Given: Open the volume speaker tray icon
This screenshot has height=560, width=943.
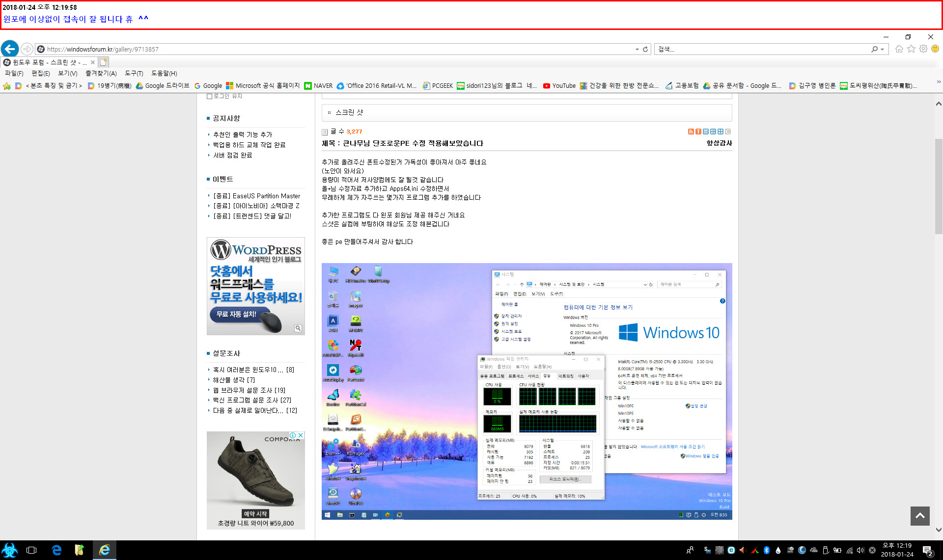Looking at the screenshot, I should (860, 550).
